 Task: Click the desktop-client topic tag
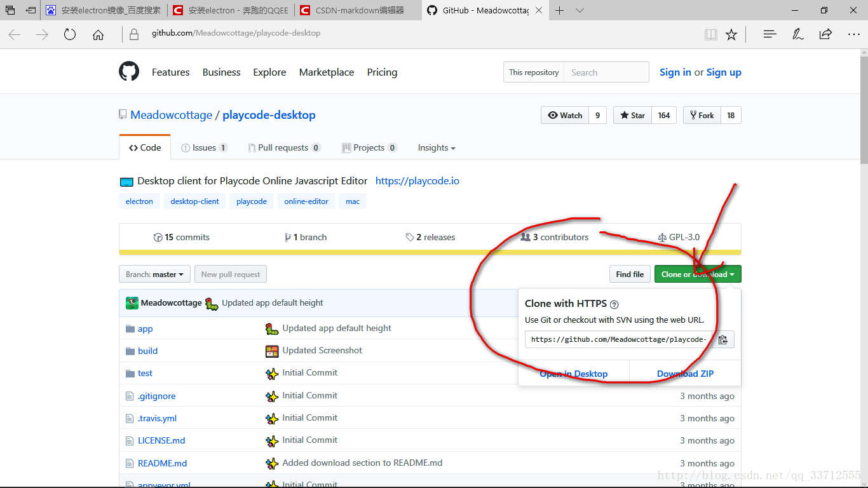(194, 201)
